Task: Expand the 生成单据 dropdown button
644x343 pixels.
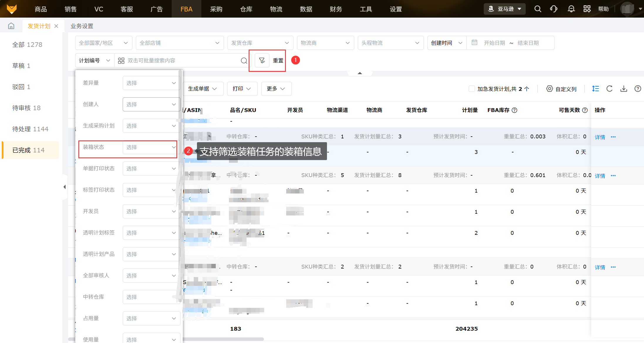Action: [x=202, y=89]
